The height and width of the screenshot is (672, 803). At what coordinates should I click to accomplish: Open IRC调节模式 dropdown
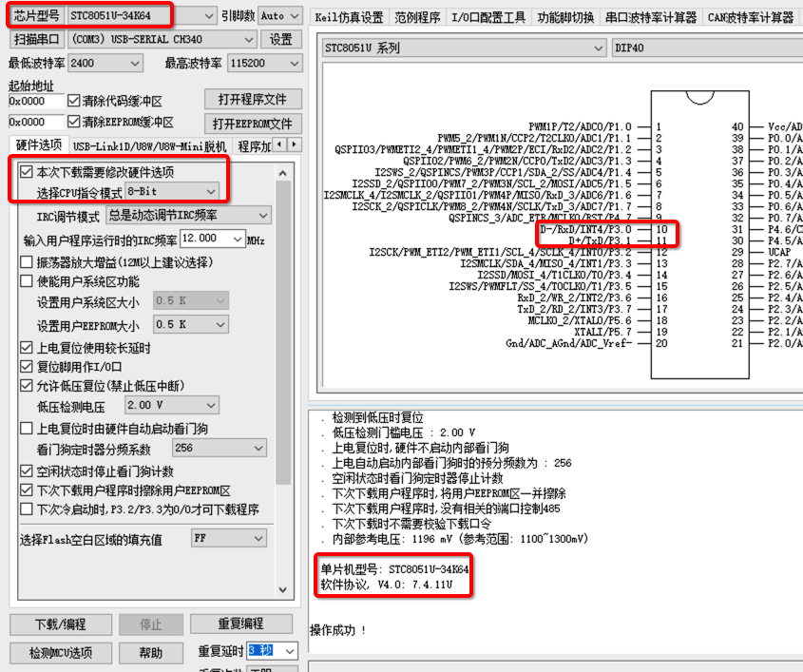188,215
